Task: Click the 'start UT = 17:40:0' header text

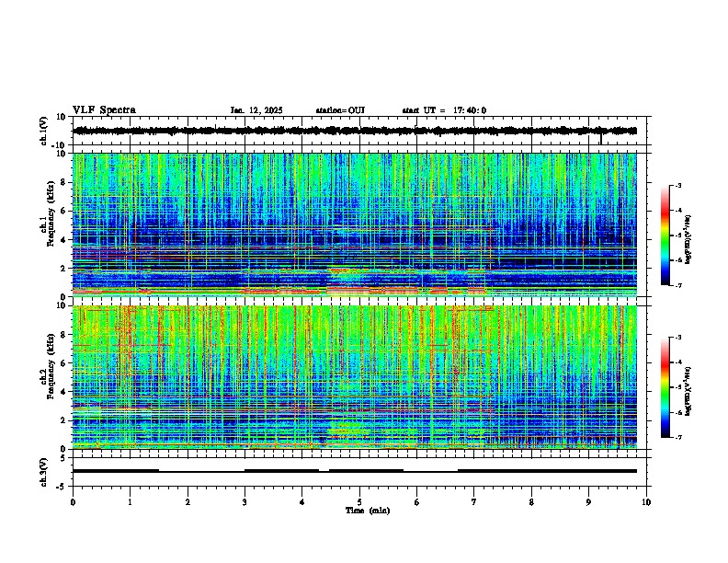Action: [444, 110]
